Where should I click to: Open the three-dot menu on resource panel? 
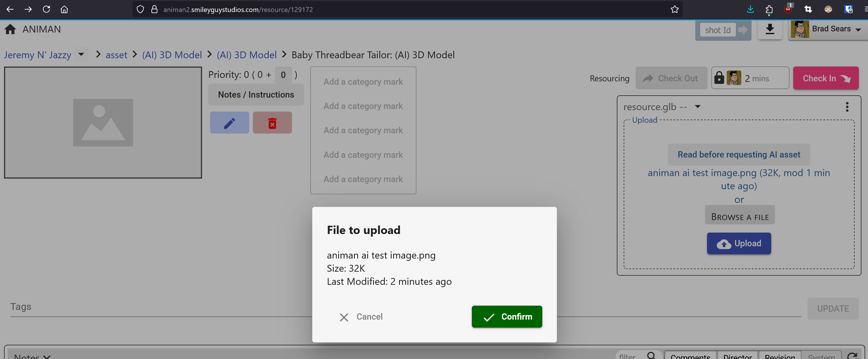point(847,107)
